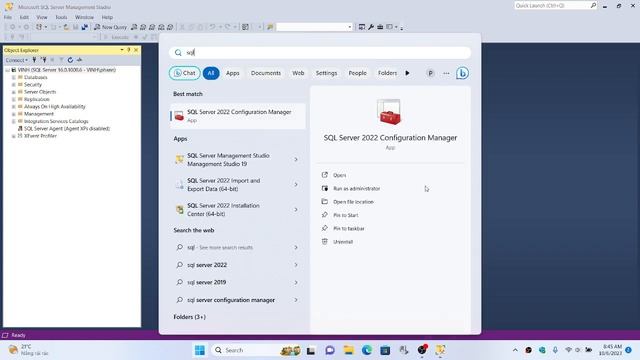Expand the Replication node

click(x=13, y=99)
